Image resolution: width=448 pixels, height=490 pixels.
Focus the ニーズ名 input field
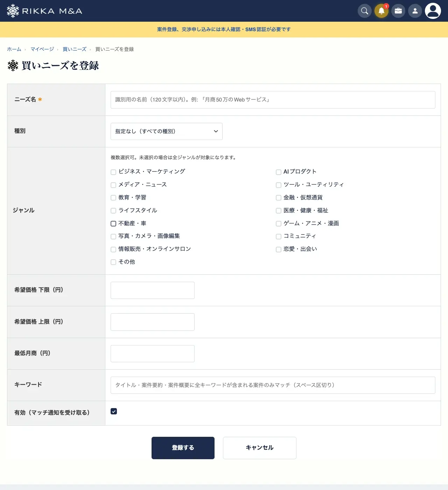pyautogui.click(x=273, y=100)
